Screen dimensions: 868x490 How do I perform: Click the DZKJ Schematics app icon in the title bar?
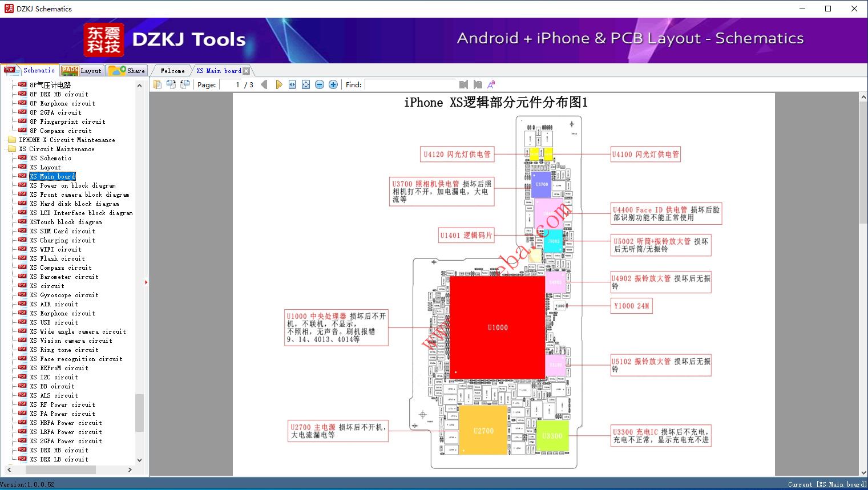tap(9, 9)
